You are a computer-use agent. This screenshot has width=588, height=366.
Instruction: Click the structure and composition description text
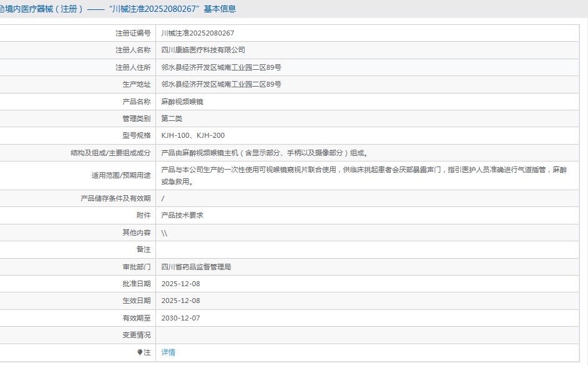click(264, 153)
